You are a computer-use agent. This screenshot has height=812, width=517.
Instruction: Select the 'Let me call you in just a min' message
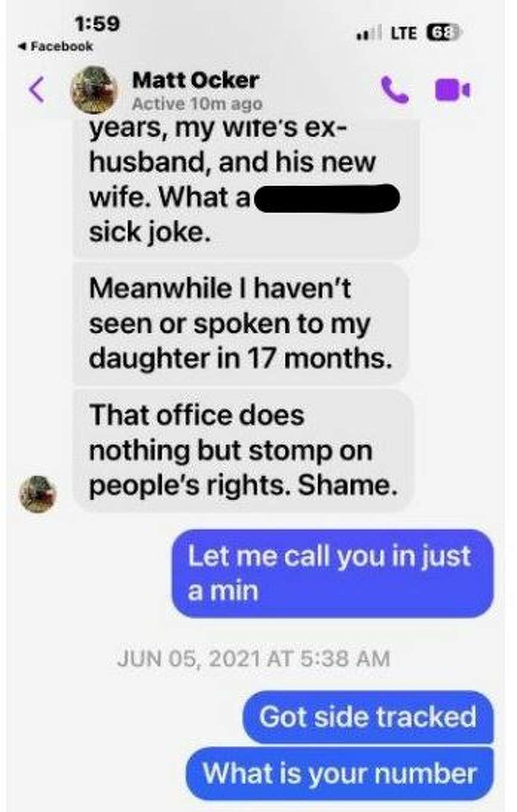pos(333,573)
